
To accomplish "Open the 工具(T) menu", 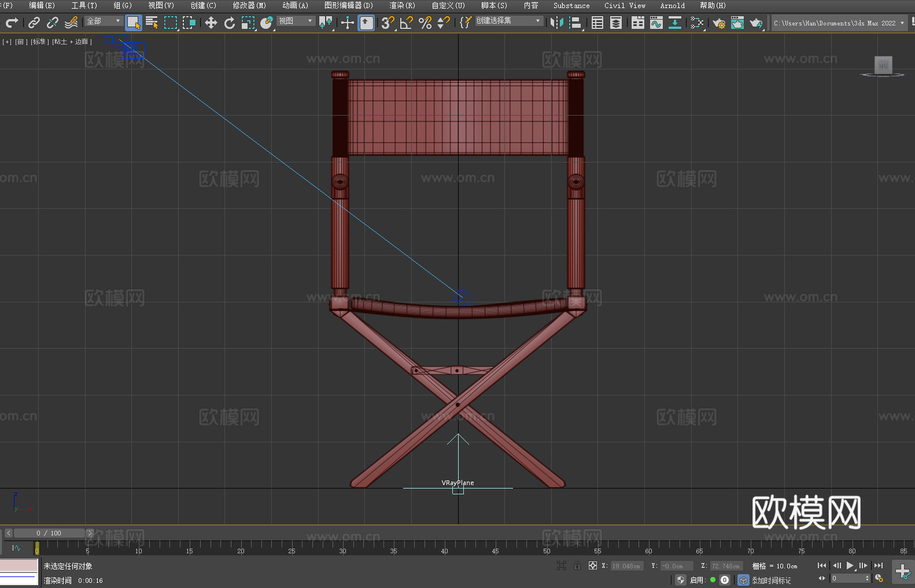I will point(84,5).
